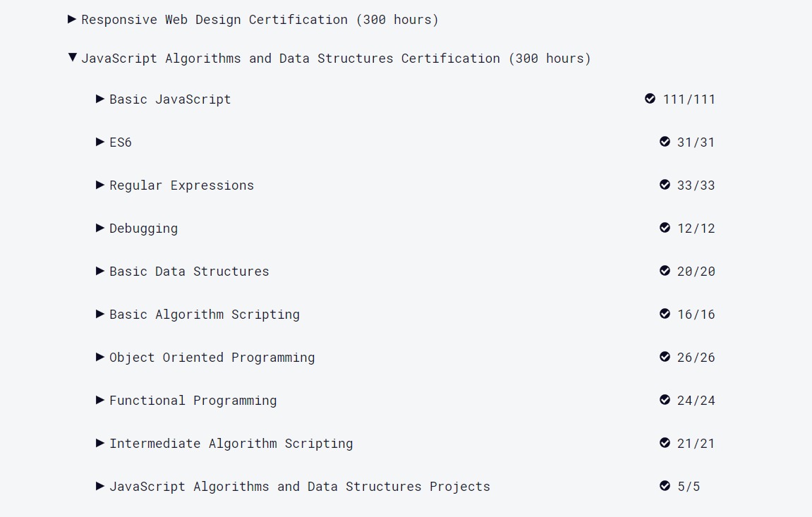Open the Regular Expressions section
This screenshot has height=517, width=812.
tap(181, 185)
